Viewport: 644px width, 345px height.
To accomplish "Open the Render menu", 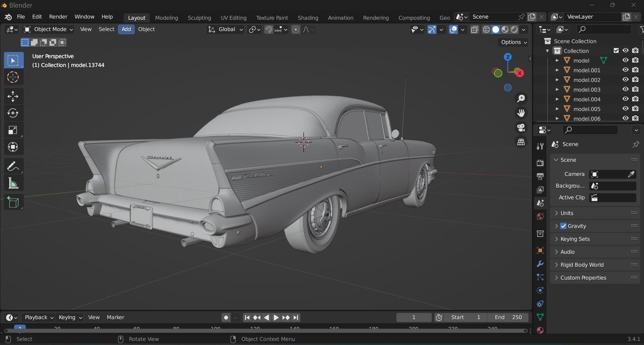I will pyautogui.click(x=58, y=17).
